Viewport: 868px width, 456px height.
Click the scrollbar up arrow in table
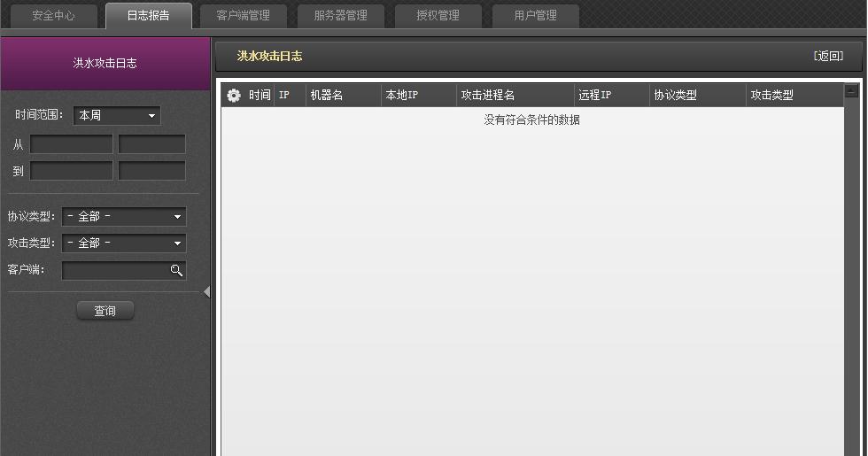point(851,90)
